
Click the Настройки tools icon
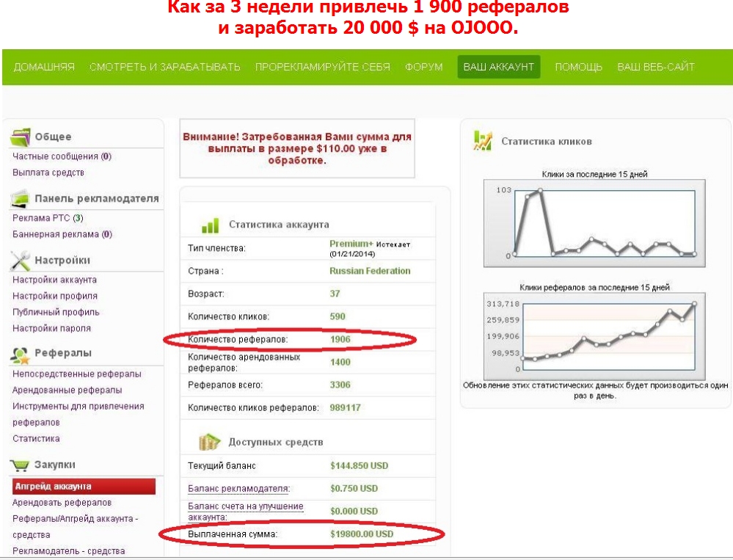click(x=20, y=261)
